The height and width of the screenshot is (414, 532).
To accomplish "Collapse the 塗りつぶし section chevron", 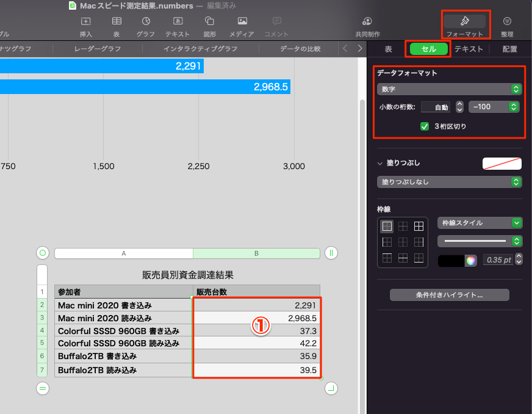I will point(379,164).
